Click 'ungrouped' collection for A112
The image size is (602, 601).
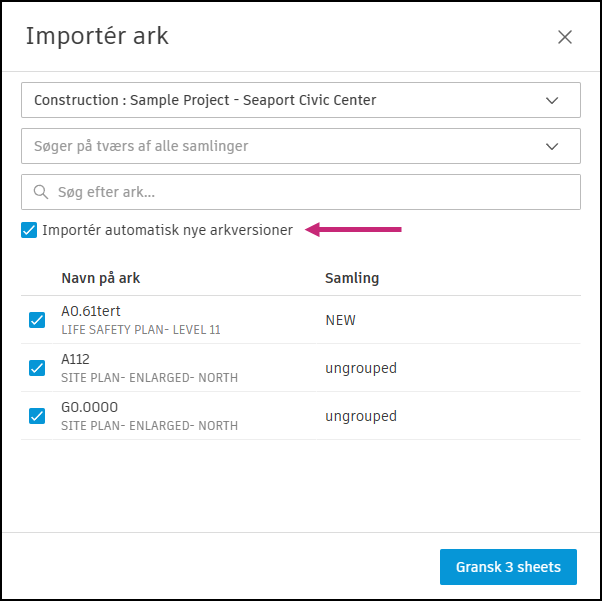coord(360,368)
